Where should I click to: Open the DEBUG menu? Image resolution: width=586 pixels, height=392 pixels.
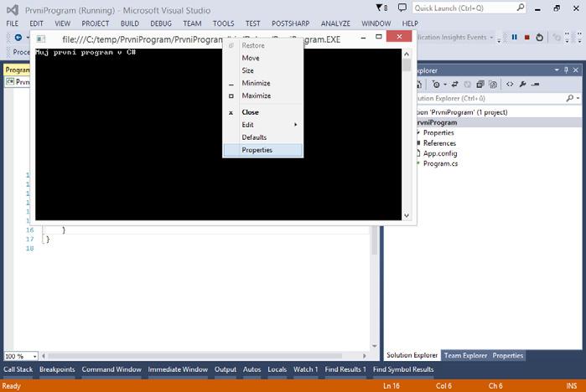[x=161, y=23]
